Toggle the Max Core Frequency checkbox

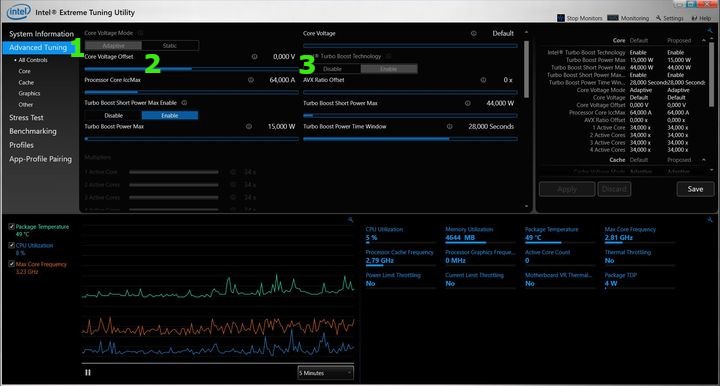click(11, 264)
